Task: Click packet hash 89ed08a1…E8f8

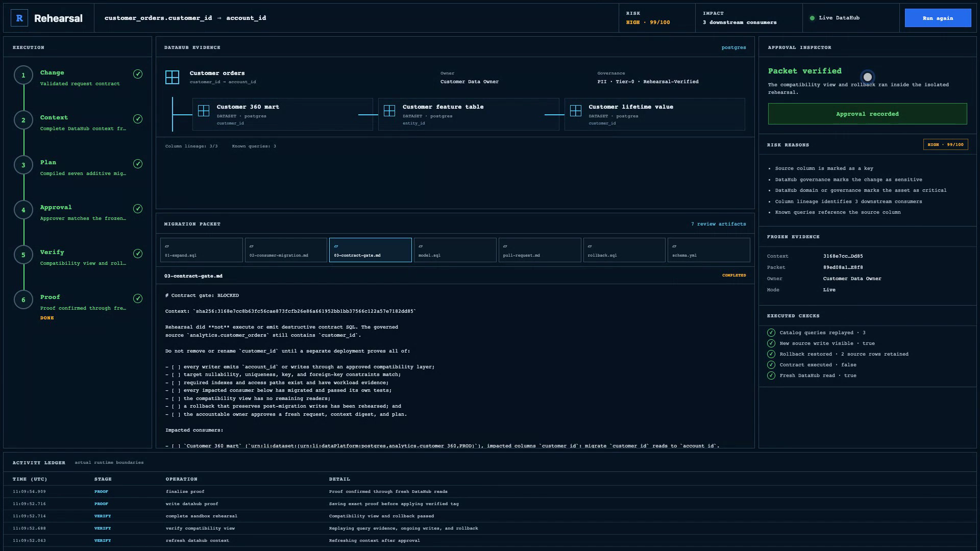Action: coord(843,267)
